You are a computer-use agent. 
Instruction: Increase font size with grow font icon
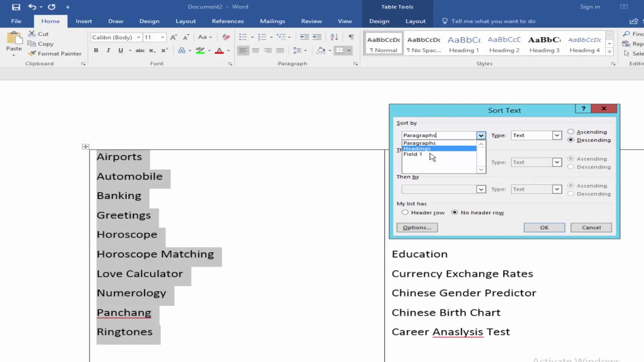point(174,37)
